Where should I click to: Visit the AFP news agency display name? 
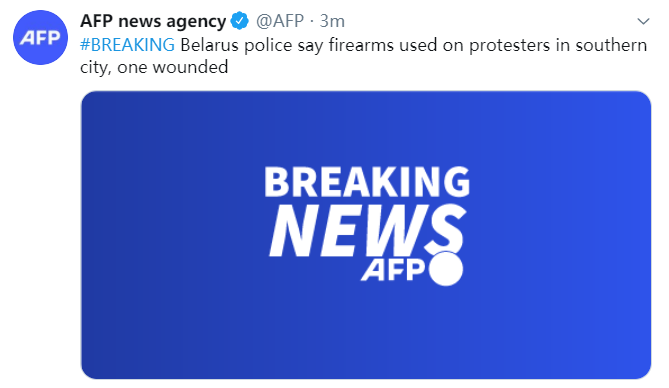tap(153, 21)
